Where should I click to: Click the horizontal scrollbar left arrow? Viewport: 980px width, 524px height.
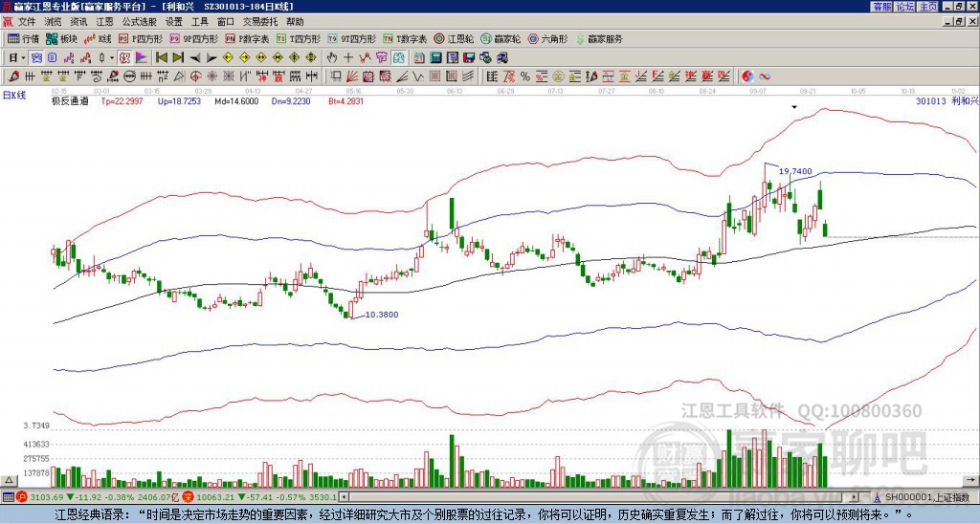[344, 497]
